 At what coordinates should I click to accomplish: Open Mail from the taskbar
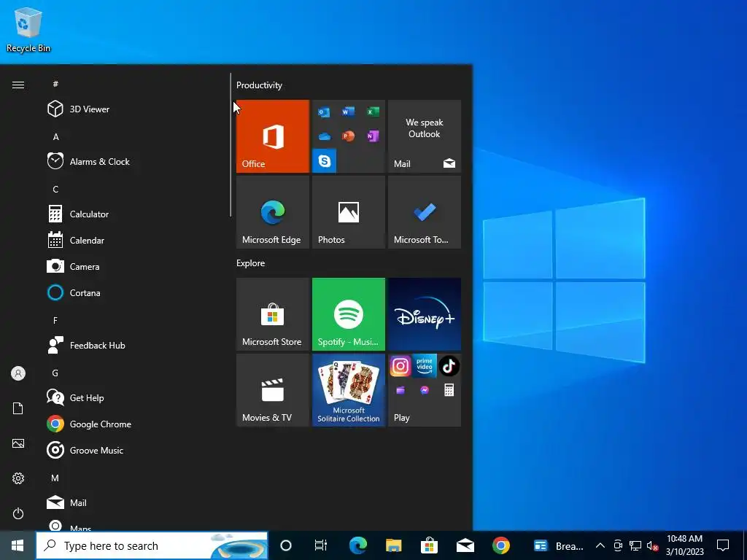465,545
